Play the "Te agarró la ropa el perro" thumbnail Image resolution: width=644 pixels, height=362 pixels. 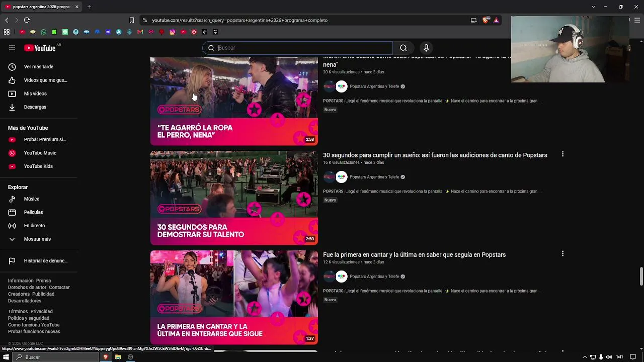234,101
